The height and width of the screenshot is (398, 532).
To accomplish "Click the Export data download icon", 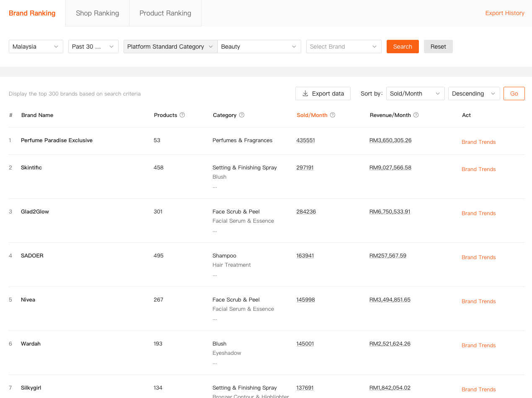I will coord(305,94).
